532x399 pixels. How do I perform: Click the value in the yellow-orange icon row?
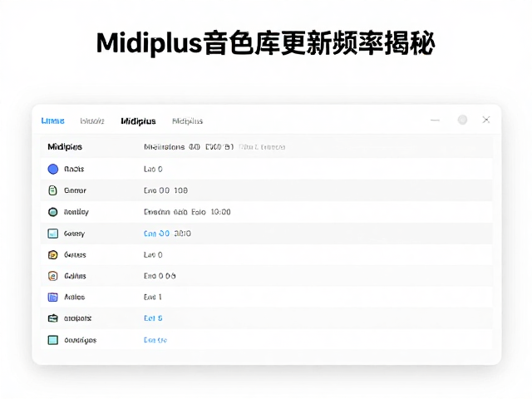point(153,255)
